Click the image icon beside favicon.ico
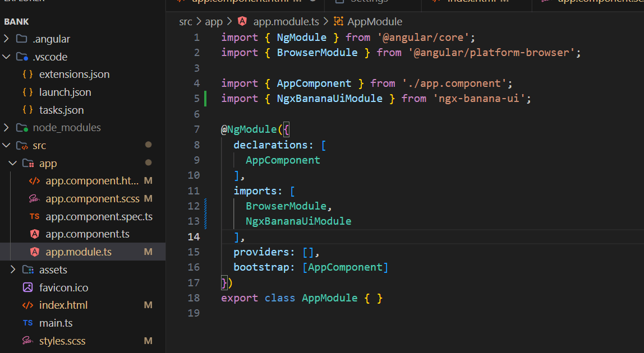 (x=28, y=287)
